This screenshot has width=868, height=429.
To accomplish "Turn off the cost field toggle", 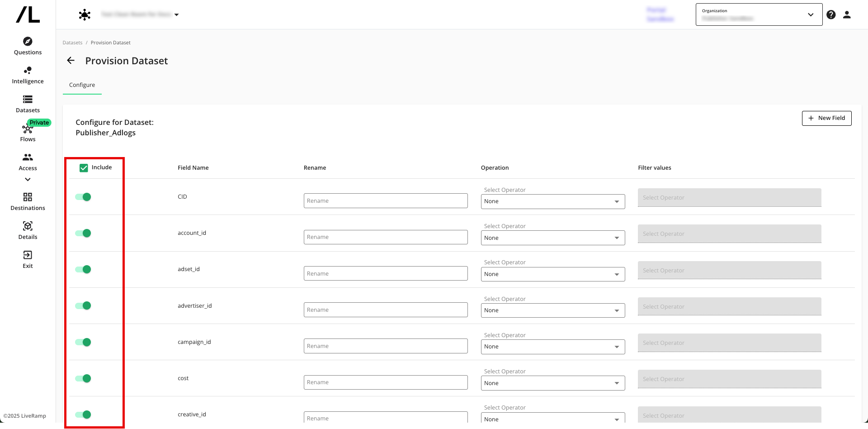I will pos(84,378).
